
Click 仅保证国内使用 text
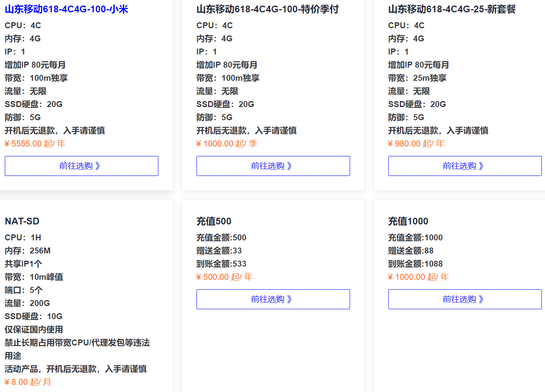pyautogui.click(x=34, y=330)
